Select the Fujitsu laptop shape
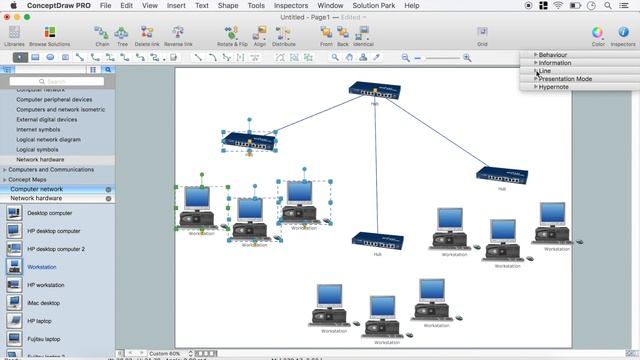640x360 pixels. tap(33, 339)
